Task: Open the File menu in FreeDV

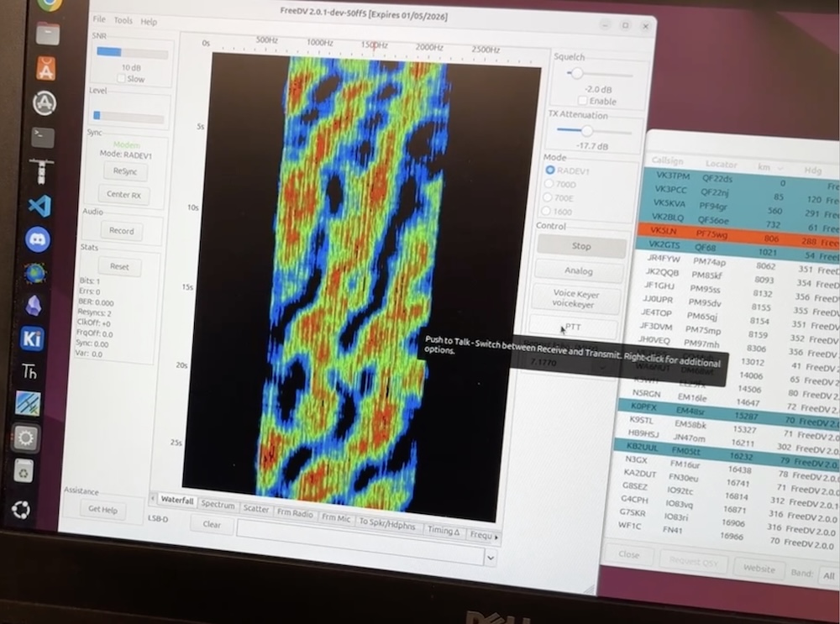Action: [x=99, y=18]
